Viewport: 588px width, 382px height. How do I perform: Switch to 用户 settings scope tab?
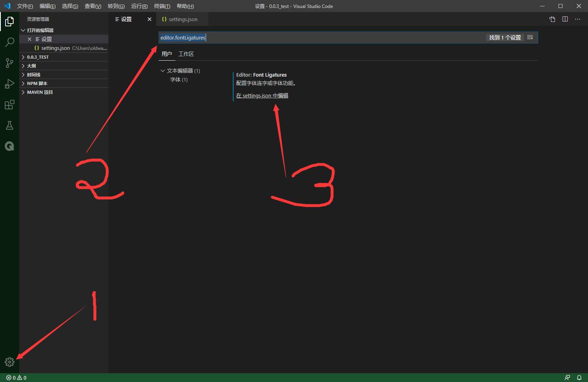(167, 54)
